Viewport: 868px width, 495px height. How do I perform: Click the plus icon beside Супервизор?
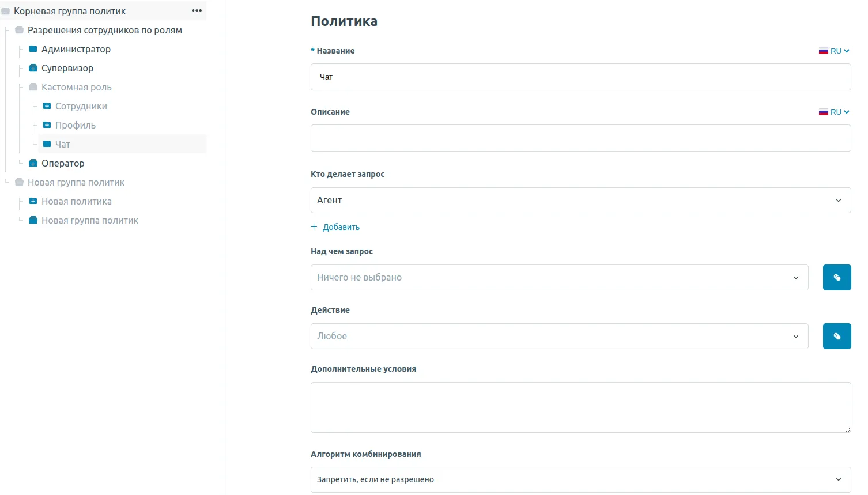pyautogui.click(x=33, y=68)
